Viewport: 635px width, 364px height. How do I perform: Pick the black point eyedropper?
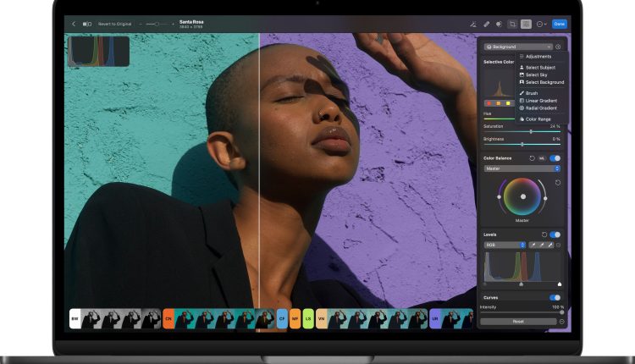pos(533,245)
